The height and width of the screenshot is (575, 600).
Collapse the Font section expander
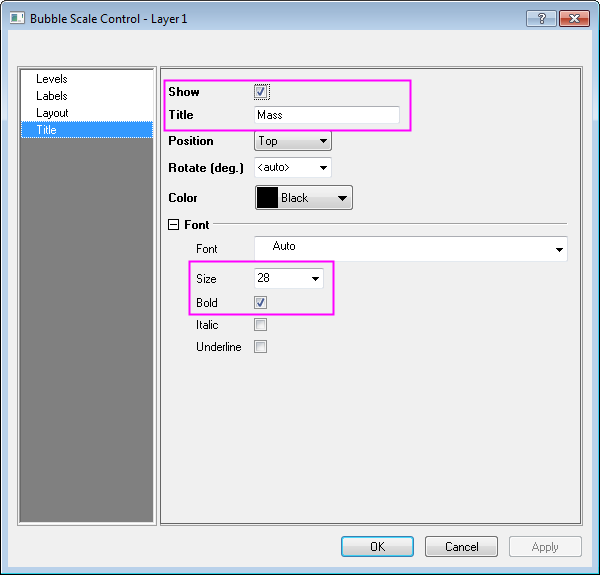coord(173,225)
